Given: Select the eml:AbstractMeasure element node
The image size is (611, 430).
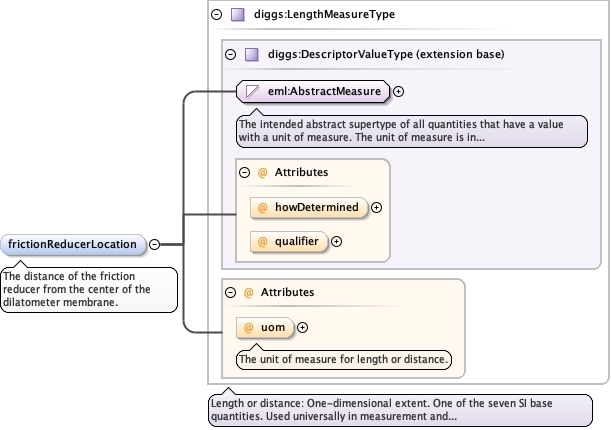Looking at the screenshot, I should pos(313,92).
